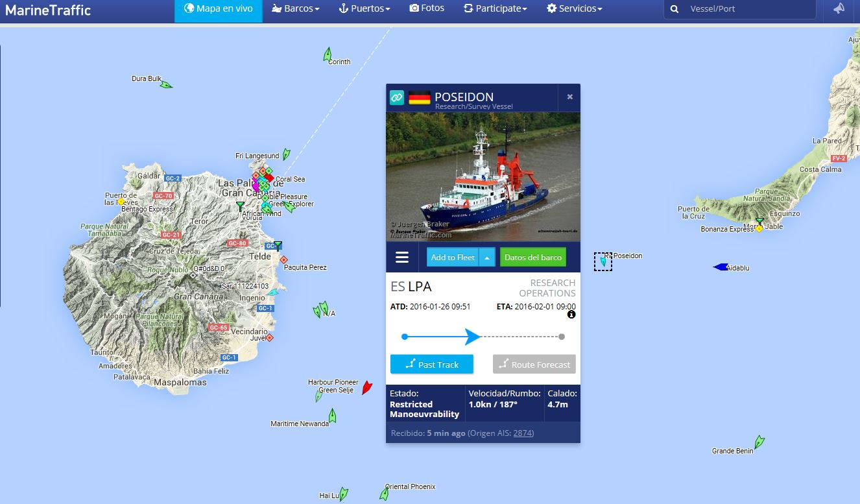This screenshot has width=860, height=504.
Task: Select the Maritime Newanda vessel marker
Action: (x=332, y=415)
